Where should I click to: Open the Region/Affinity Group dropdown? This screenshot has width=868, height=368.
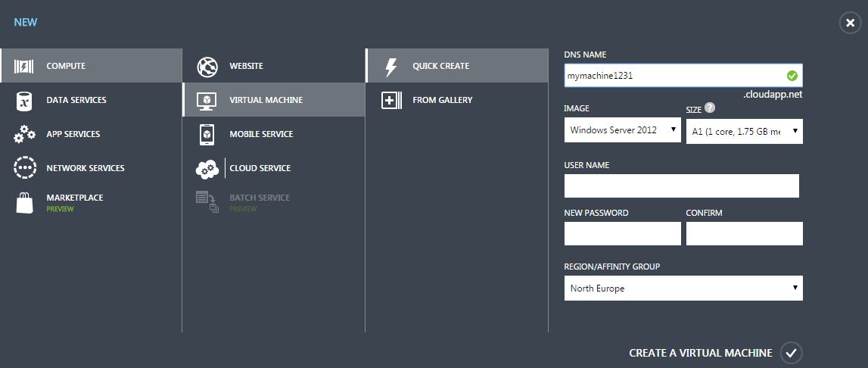pyautogui.click(x=683, y=288)
